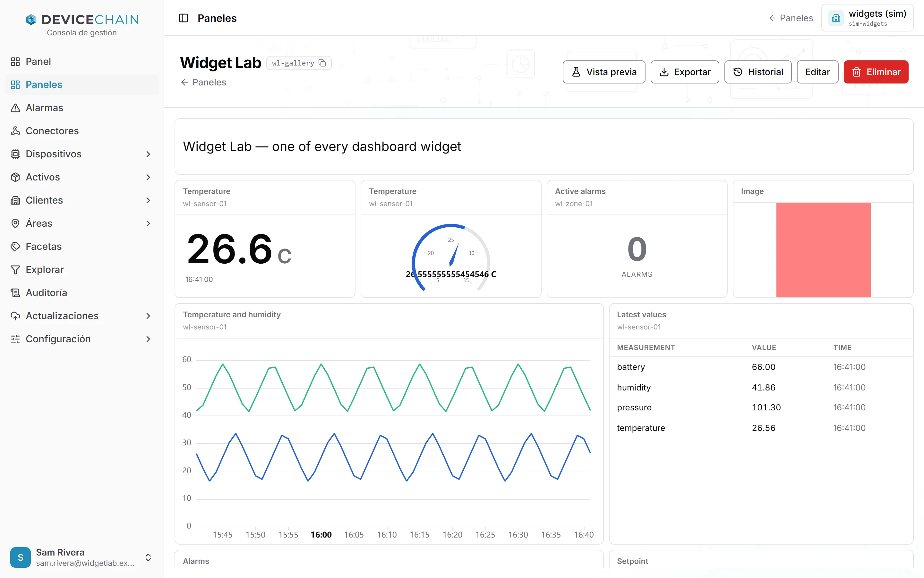
Task: Click the Activos cube icon
Action: pos(15,177)
